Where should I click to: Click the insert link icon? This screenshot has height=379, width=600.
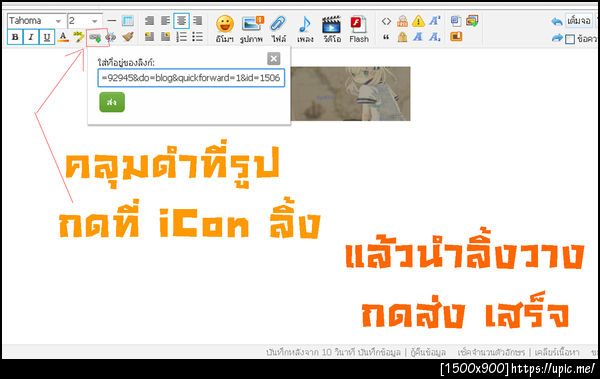(95, 38)
